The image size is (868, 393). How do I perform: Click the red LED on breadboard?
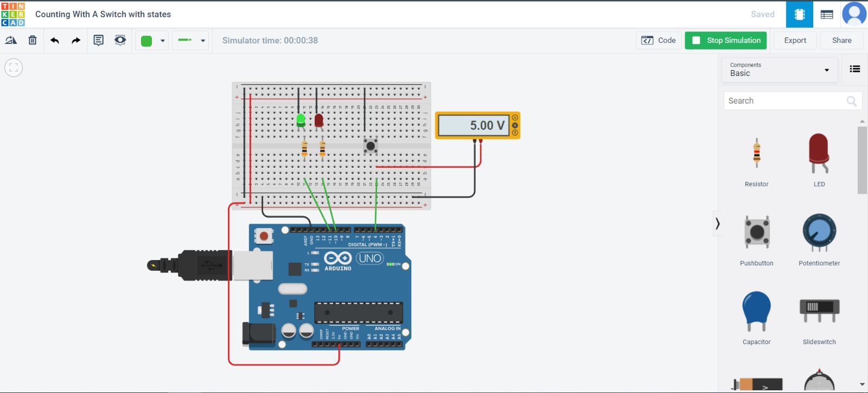[x=319, y=120]
